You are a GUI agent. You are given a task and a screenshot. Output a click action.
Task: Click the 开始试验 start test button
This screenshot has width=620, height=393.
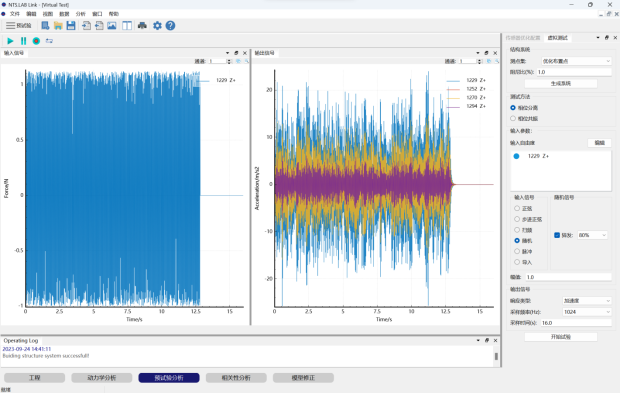tap(561, 337)
